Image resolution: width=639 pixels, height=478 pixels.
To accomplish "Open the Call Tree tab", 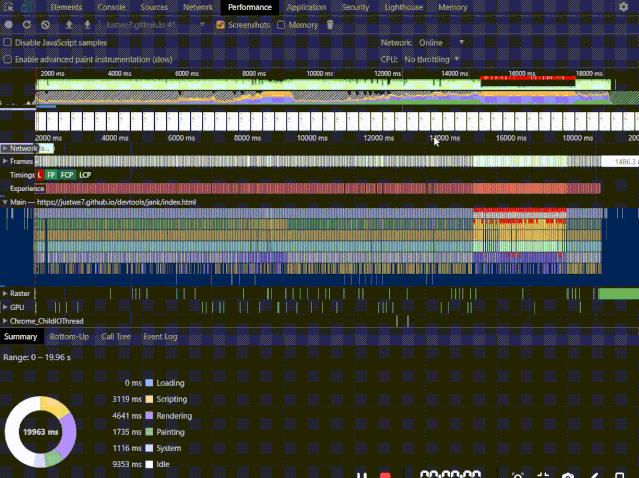I will pos(116,337).
